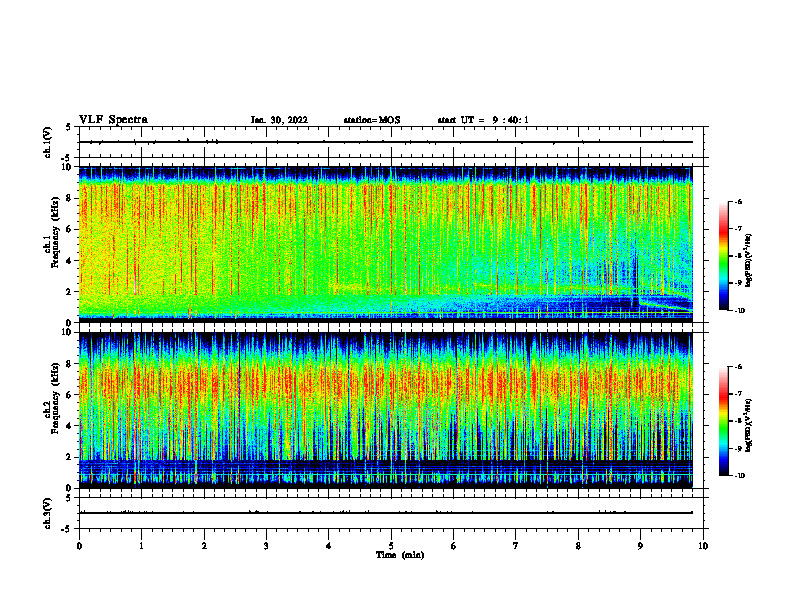This screenshot has height=612, width=792.
Task: Click time axis tick label "7"
Action: pos(516,546)
